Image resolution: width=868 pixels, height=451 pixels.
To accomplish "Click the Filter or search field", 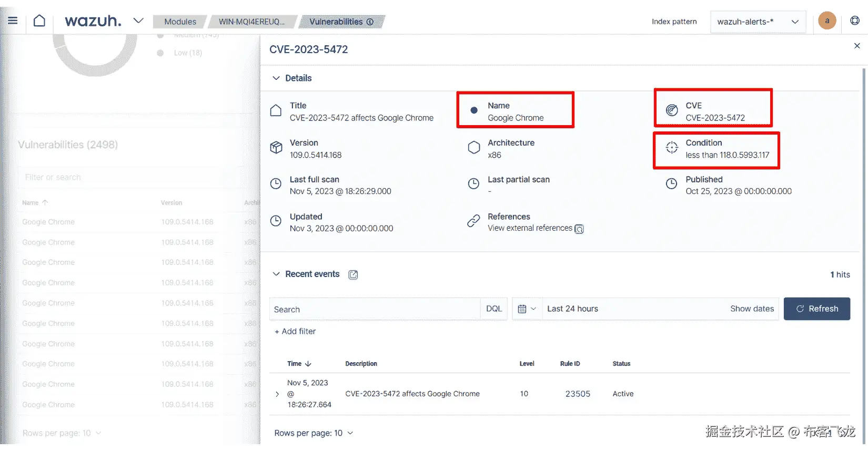I will pos(132,178).
